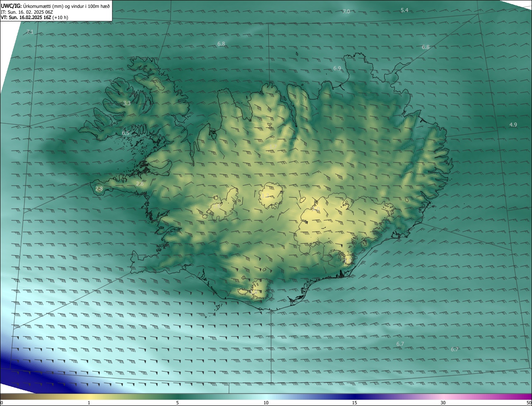Click the 4.9 value label on the map
The height and width of the screenshot is (406, 532).
[x=513, y=125]
